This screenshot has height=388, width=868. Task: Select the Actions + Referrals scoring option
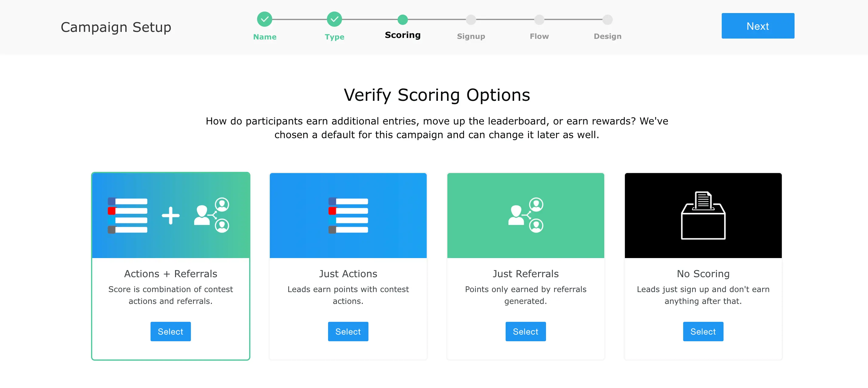(x=171, y=331)
